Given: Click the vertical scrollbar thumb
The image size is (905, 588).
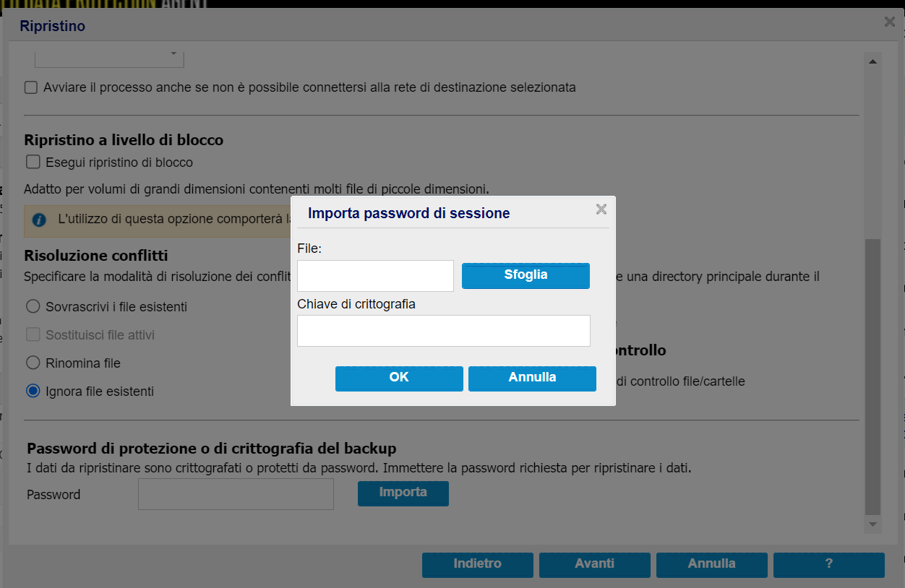Looking at the screenshot, I should (x=872, y=376).
